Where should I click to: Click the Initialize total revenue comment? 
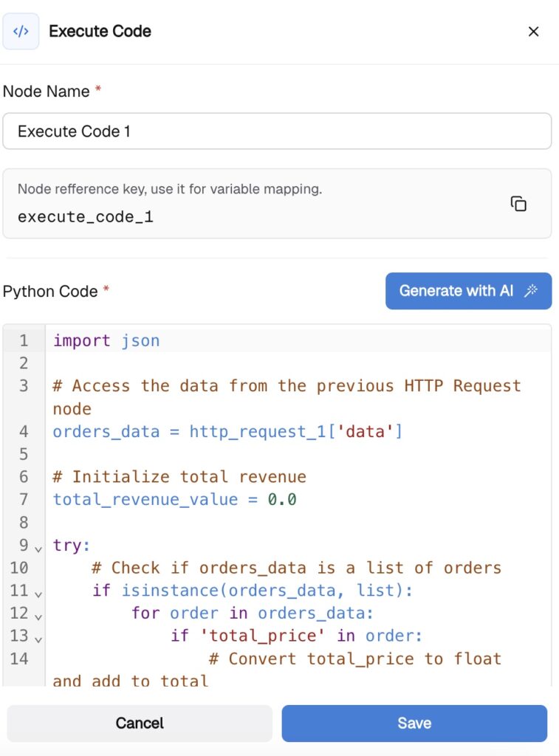point(179,476)
